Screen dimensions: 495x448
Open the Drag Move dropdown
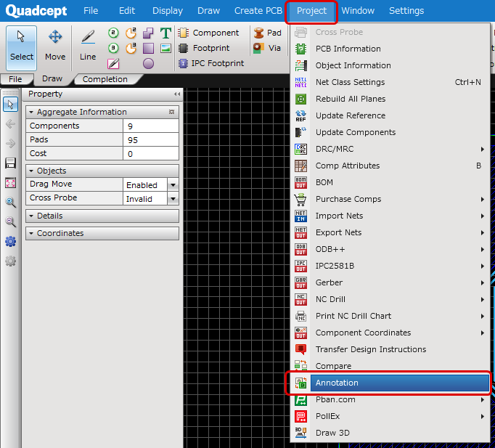click(173, 184)
